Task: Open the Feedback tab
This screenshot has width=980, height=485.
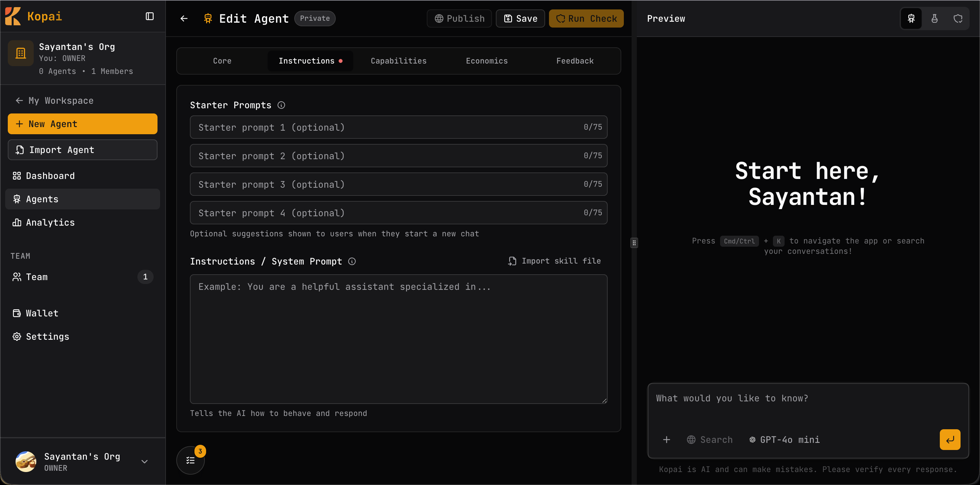Action: [x=575, y=61]
